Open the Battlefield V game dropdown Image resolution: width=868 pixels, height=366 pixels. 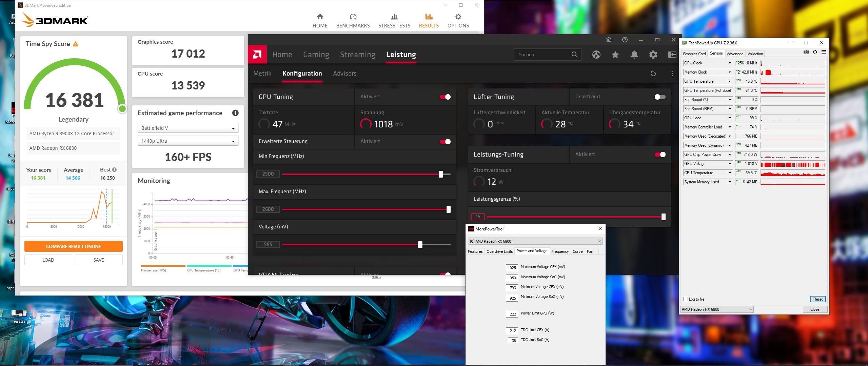[188, 128]
